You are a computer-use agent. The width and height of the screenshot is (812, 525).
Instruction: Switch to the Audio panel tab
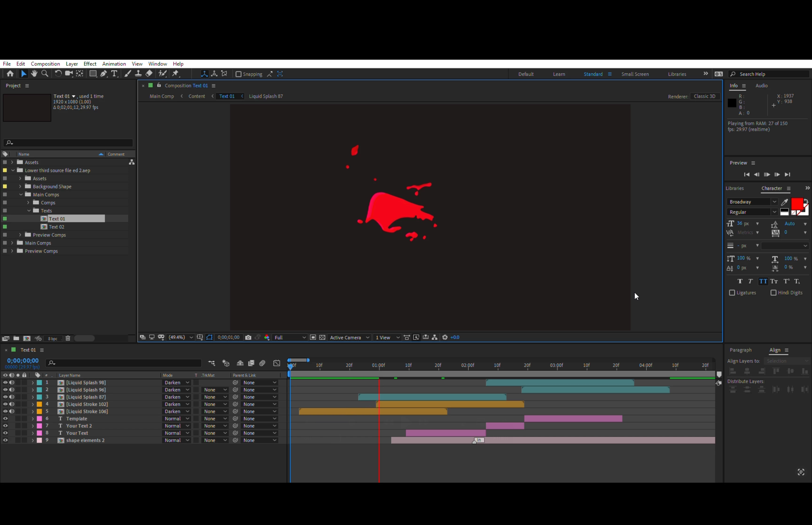coord(761,86)
